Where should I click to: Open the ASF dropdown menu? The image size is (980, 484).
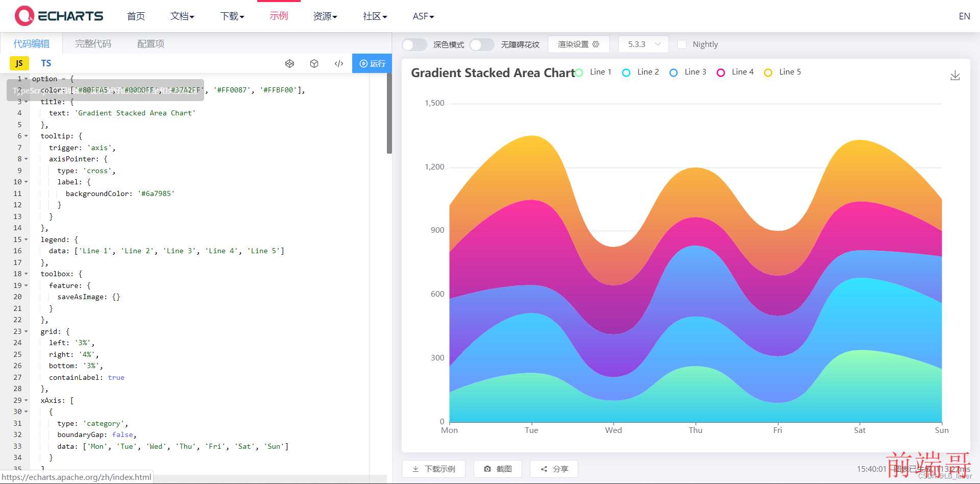click(424, 16)
